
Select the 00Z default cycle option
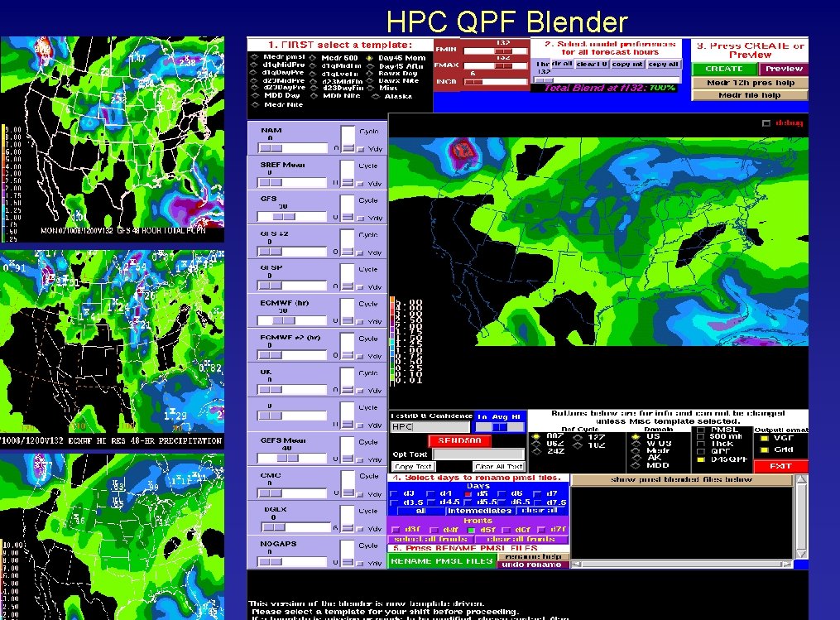[x=536, y=437]
